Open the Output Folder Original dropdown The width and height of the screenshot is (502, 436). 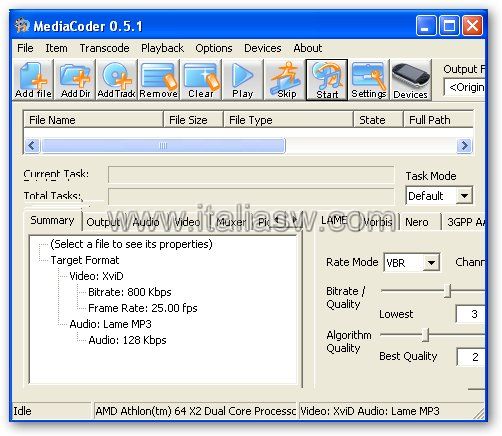point(465,87)
